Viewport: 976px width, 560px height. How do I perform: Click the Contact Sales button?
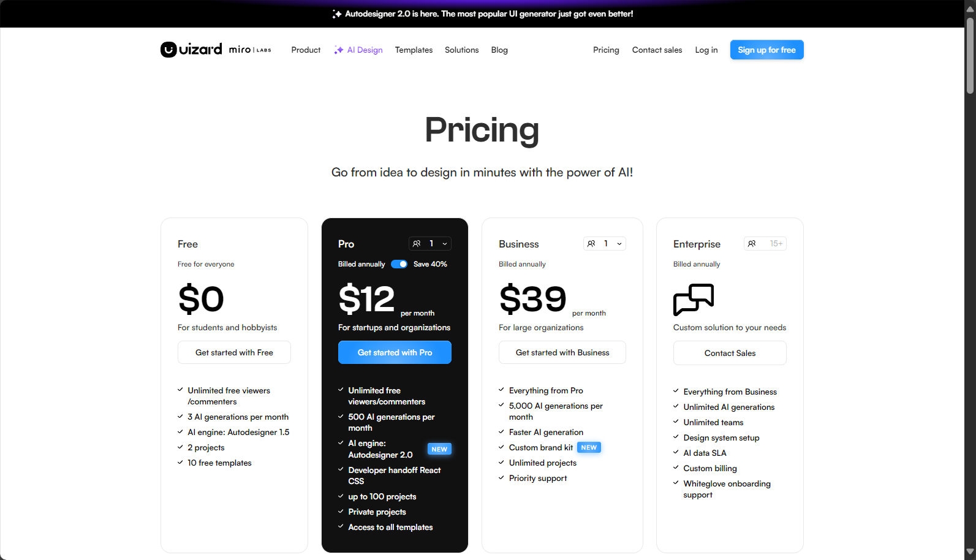tap(730, 353)
